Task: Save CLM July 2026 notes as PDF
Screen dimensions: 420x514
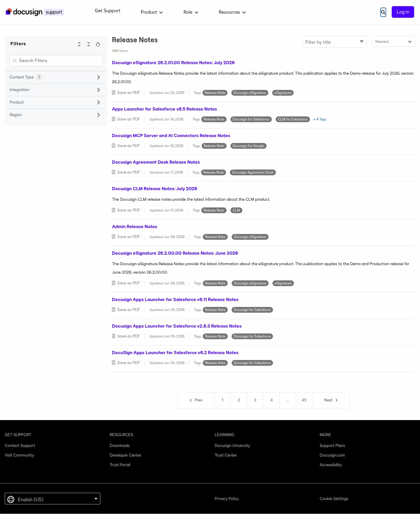Action: click(126, 210)
